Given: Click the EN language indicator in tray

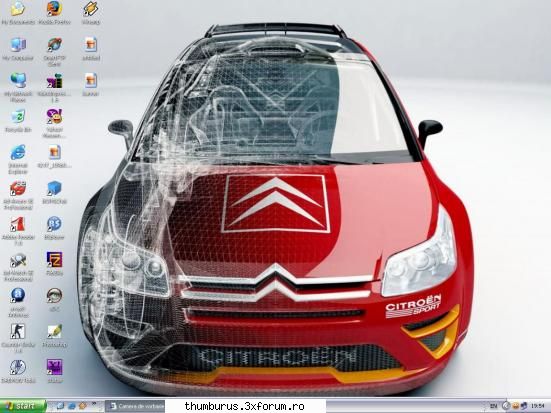Looking at the screenshot, I should (493, 406).
